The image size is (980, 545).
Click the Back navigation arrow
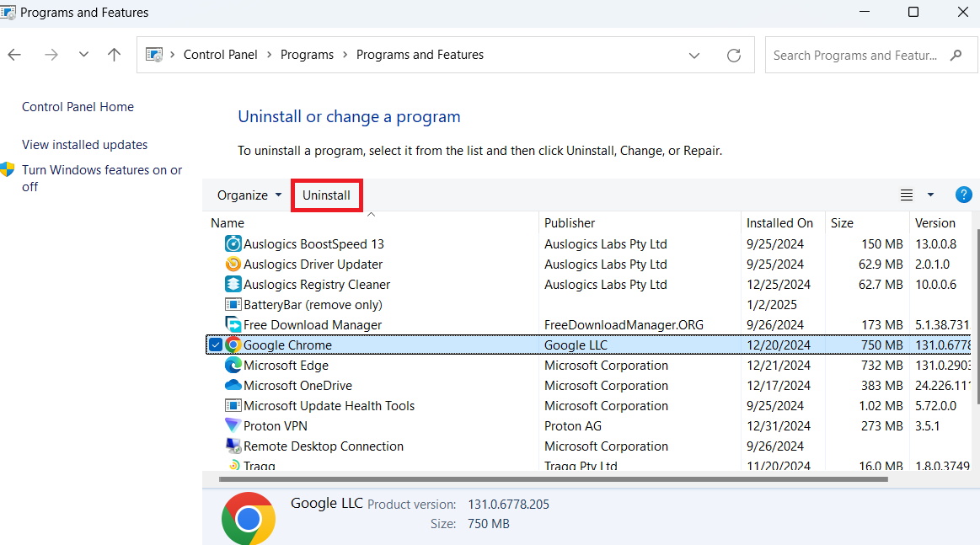(14, 55)
